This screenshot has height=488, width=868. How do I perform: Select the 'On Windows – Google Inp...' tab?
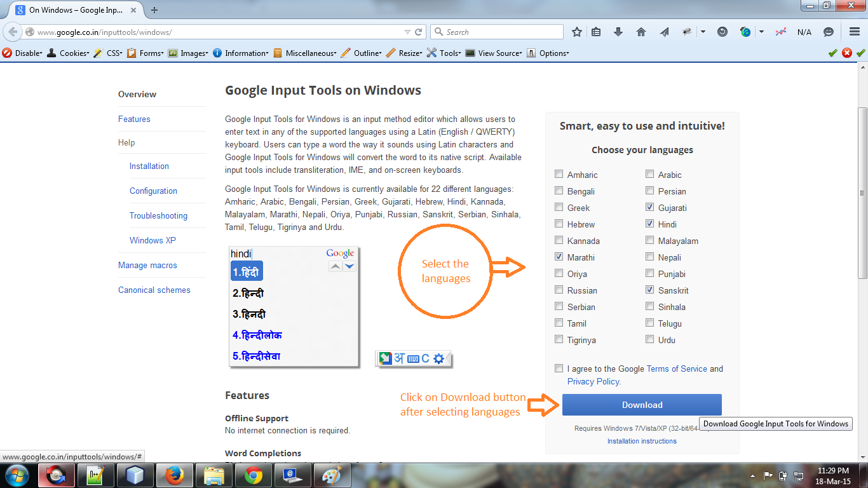click(x=76, y=10)
